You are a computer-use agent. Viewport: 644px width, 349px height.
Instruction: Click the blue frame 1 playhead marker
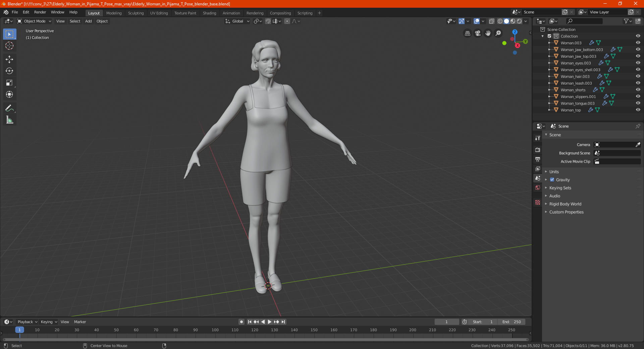[19, 330]
